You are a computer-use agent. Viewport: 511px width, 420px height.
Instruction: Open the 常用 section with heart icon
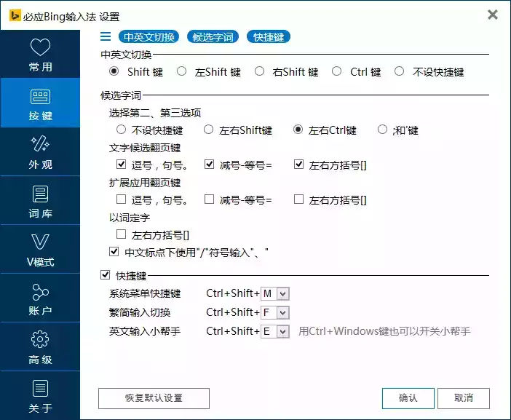pyautogui.click(x=40, y=54)
